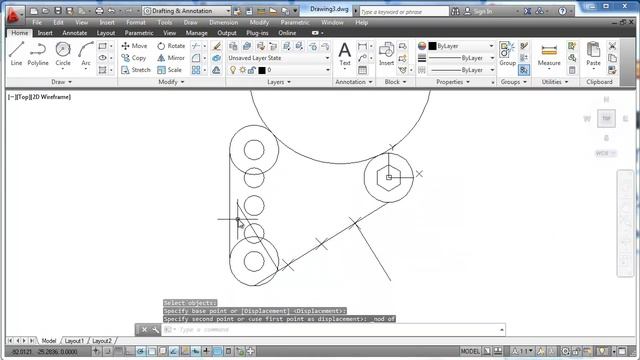The width and height of the screenshot is (640, 360).
Task: Activate the Scale command
Action: coord(169,70)
